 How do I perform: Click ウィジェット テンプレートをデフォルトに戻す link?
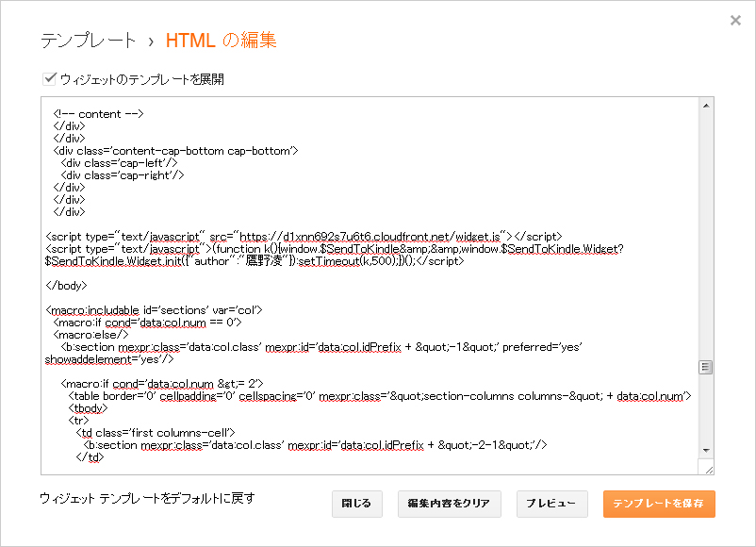coord(147,498)
